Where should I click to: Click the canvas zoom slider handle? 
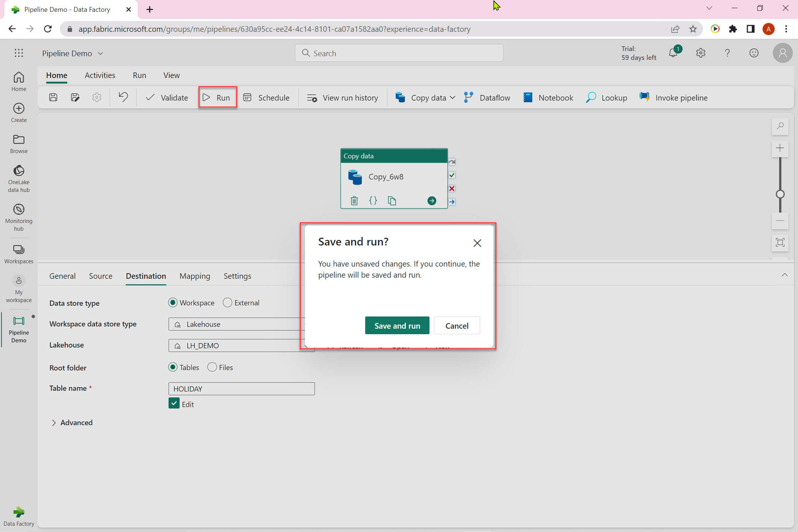[x=780, y=194]
